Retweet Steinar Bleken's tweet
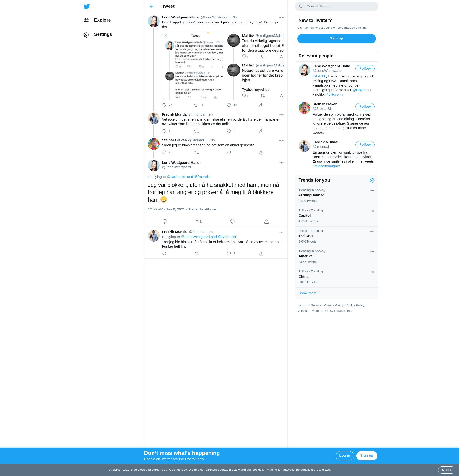 coord(197,153)
